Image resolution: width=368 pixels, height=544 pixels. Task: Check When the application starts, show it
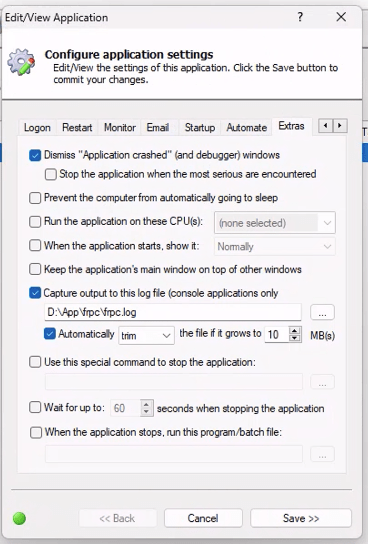point(35,246)
